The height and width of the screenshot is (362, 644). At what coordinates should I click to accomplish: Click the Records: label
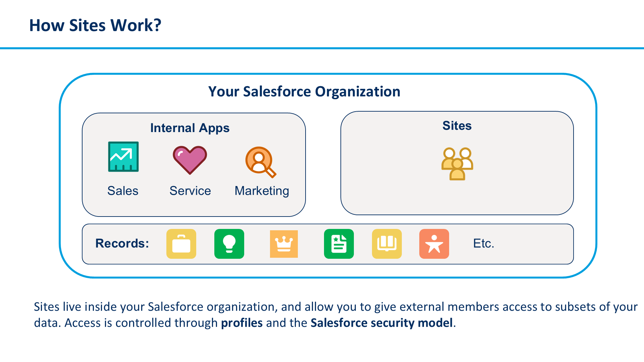[x=122, y=243]
